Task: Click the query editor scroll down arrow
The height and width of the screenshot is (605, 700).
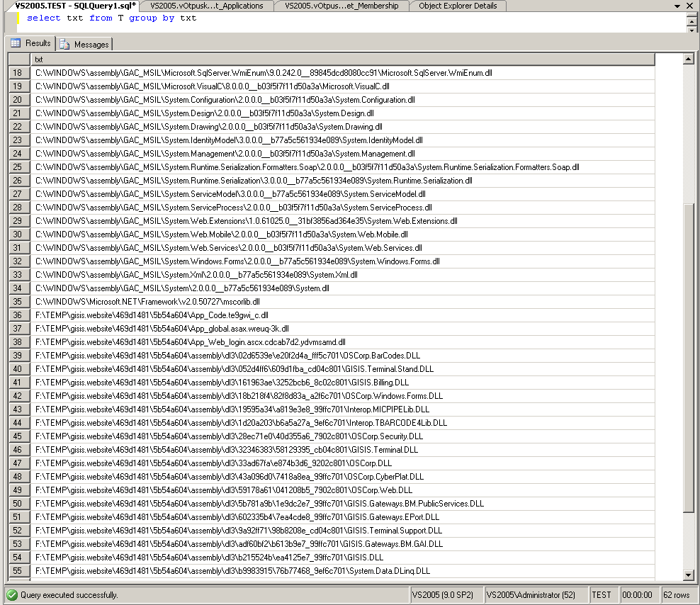Action: pyautogui.click(x=691, y=30)
